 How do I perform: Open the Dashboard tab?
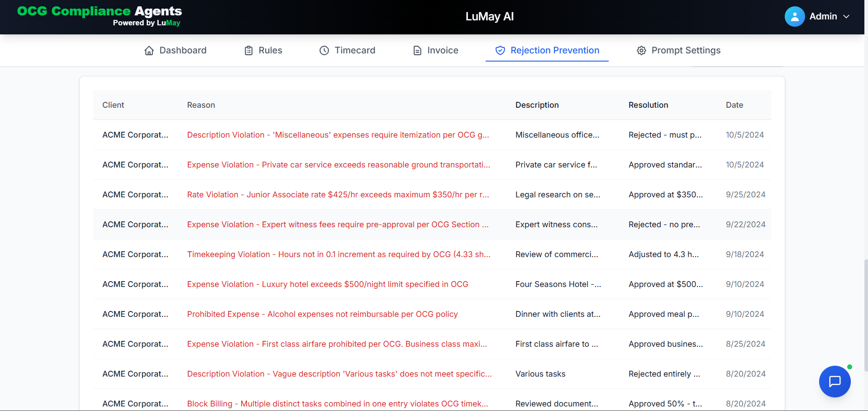176,51
